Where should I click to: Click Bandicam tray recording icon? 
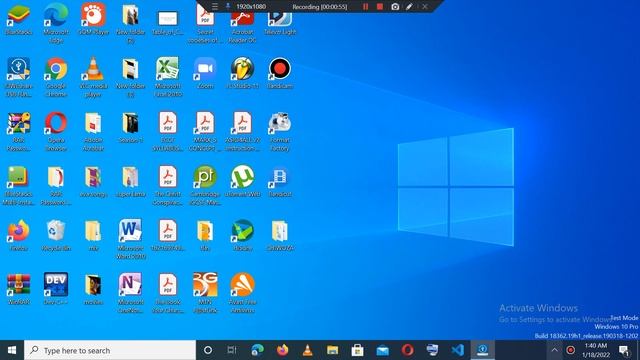tap(571, 350)
